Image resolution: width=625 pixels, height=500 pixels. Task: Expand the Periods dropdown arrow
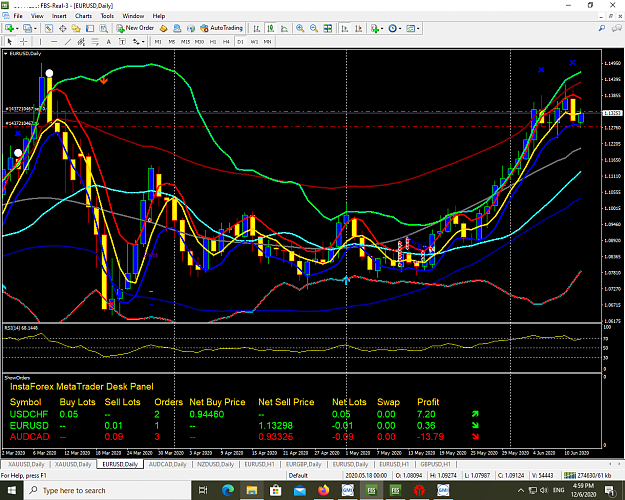[400, 29]
